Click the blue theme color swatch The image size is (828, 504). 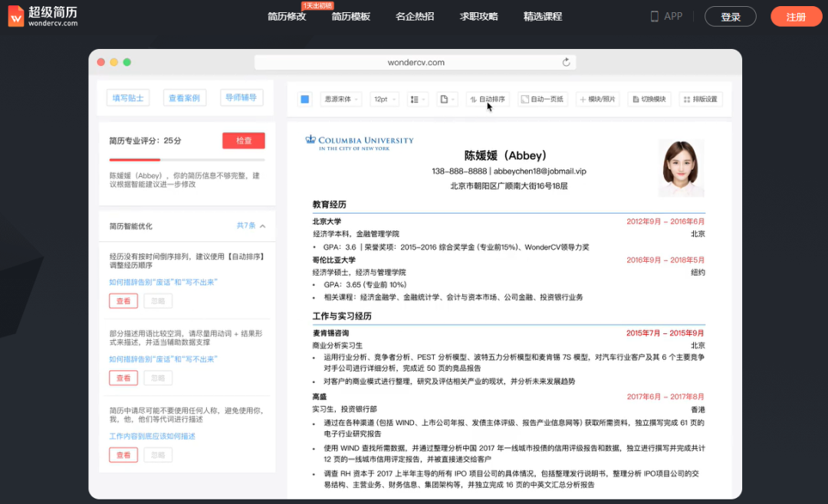click(304, 100)
